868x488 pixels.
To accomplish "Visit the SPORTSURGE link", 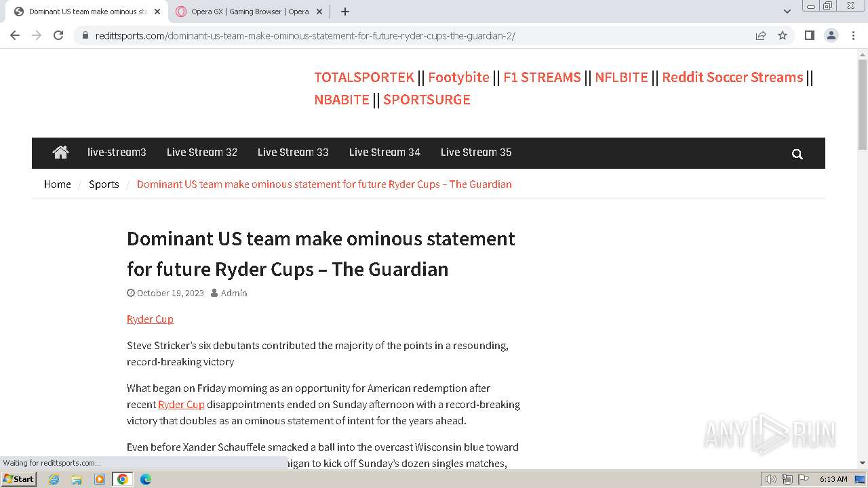I will (427, 100).
